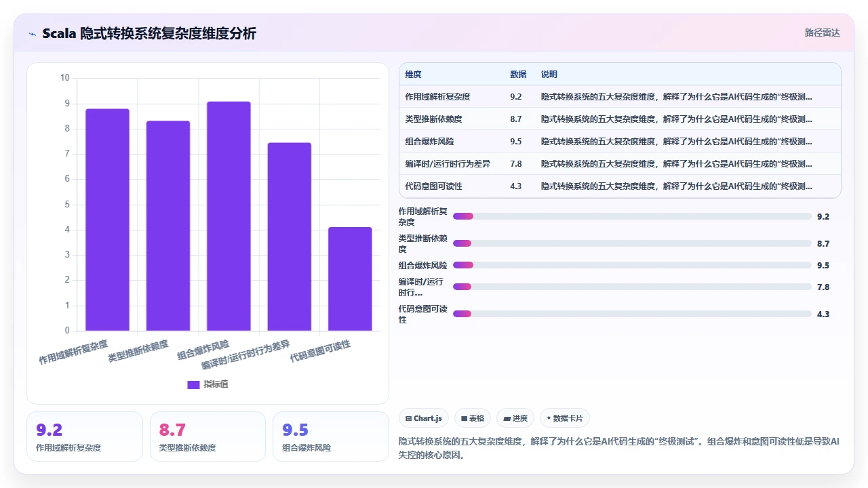Click the 编译时/运行时行为差异 chart bar
Screen dimensions: 868x488
pos(290,237)
